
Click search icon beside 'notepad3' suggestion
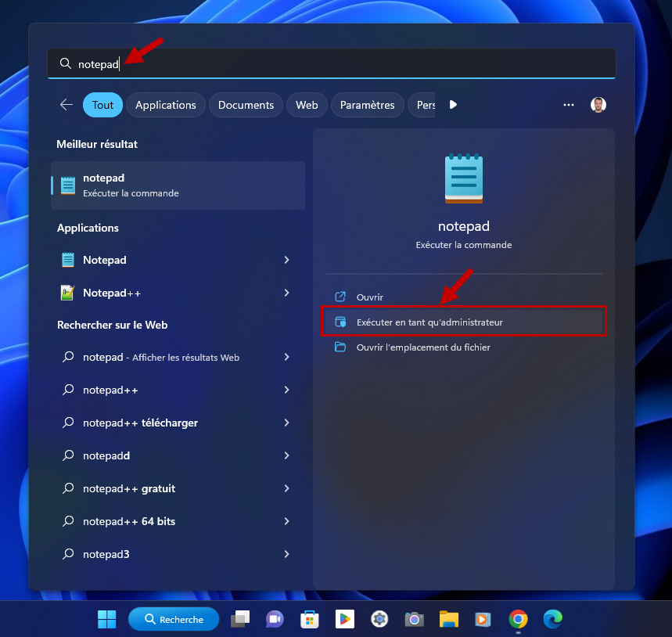[68, 554]
